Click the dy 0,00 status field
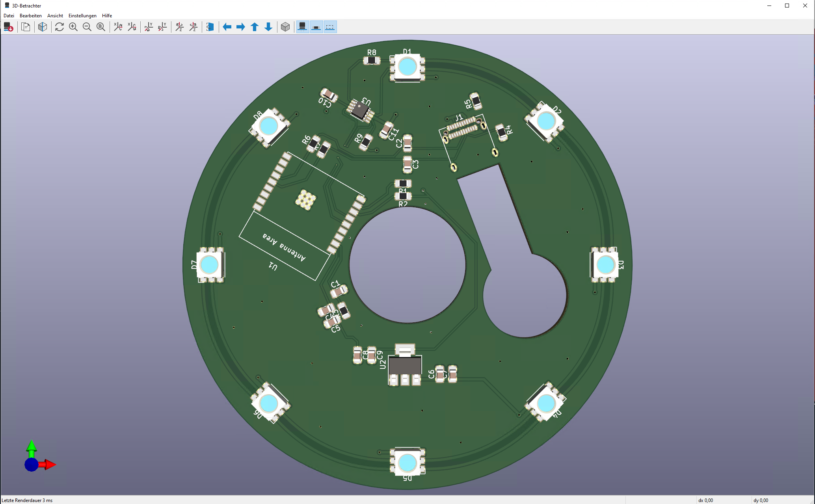The image size is (815, 504). click(x=761, y=500)
